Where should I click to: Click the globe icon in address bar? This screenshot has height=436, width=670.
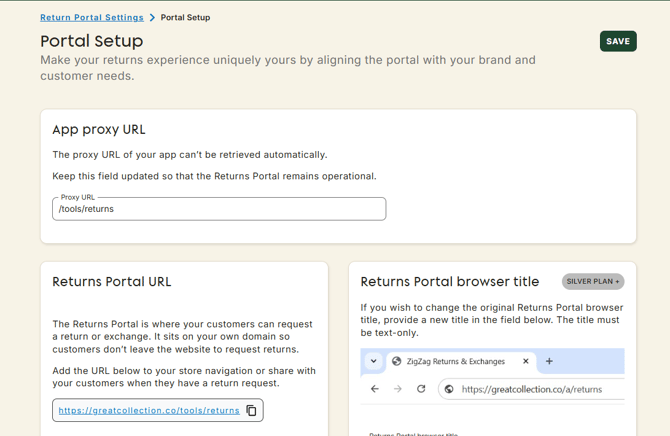pos(449,389)
